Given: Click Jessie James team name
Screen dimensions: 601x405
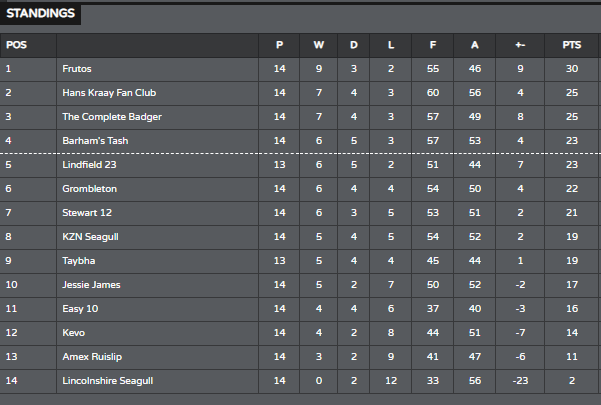Looking at the screenshot, I should pos(91,285).
